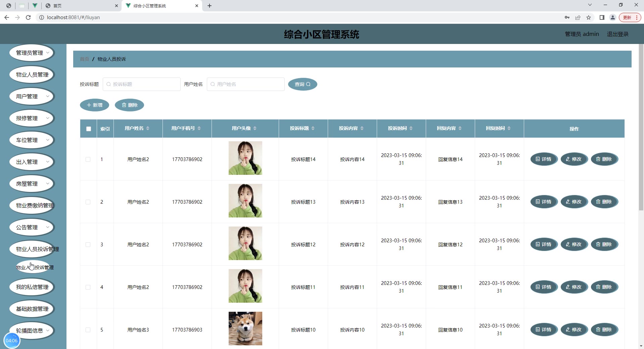Click the browser back arrow
This screenshot has width=644, height=349.
(x=7, y=17)
